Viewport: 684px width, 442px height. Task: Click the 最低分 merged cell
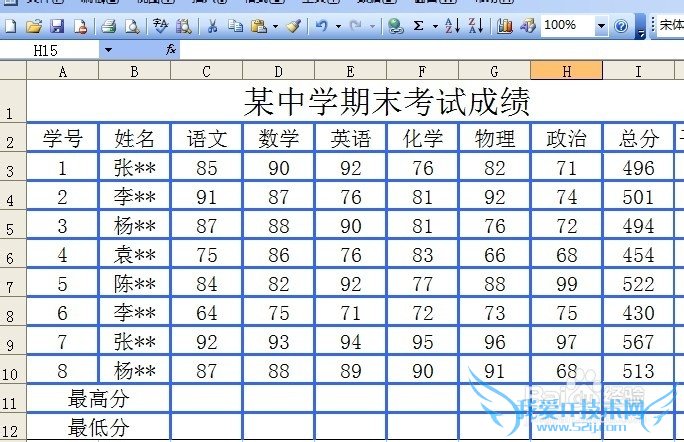(x=98, y=427)
